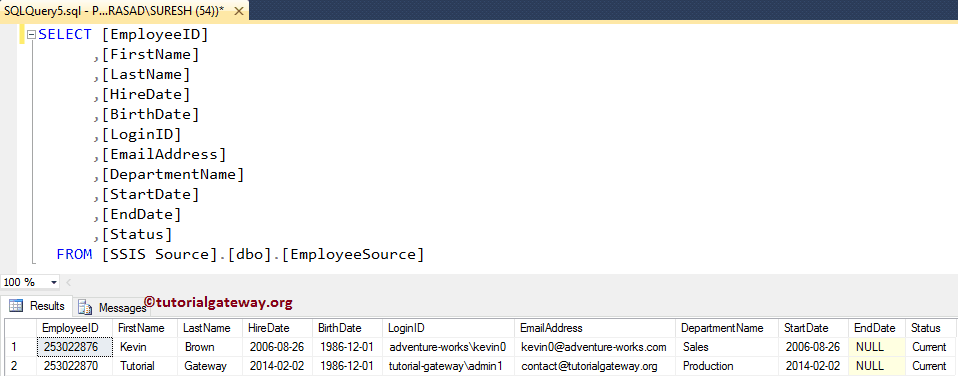The height and width of the screenshot is (376, 958).
Task: Select the 2014-02-02 HireDate cell
Action: (x=277, y=366)
